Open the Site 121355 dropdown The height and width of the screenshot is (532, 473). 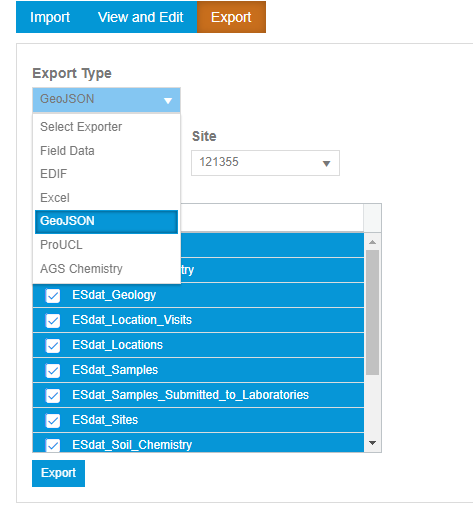click(265, 163)
